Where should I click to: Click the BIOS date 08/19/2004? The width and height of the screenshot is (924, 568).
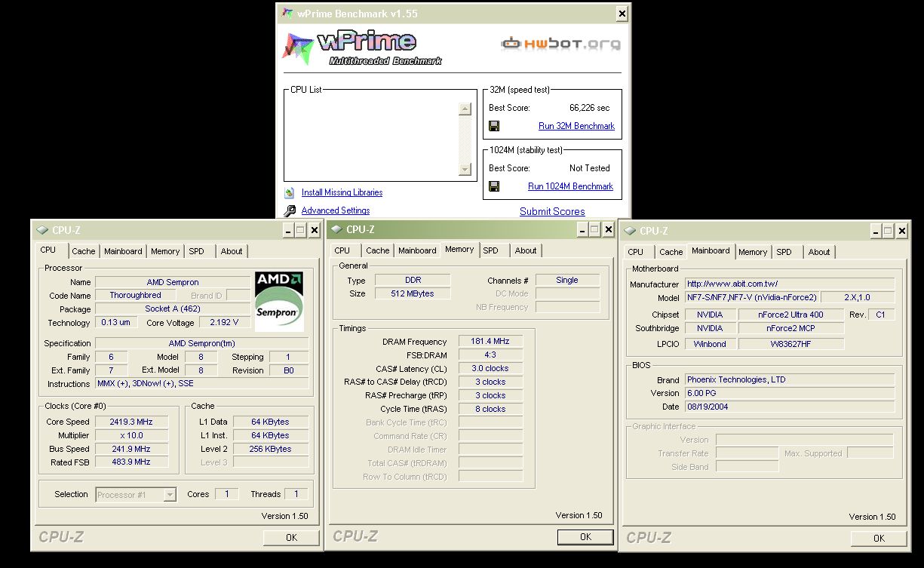pyautogui.click(x=789, y=407)
